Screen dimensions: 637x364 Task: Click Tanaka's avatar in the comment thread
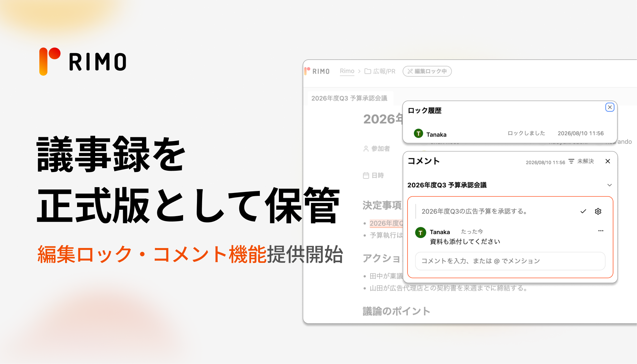point(420,233)
